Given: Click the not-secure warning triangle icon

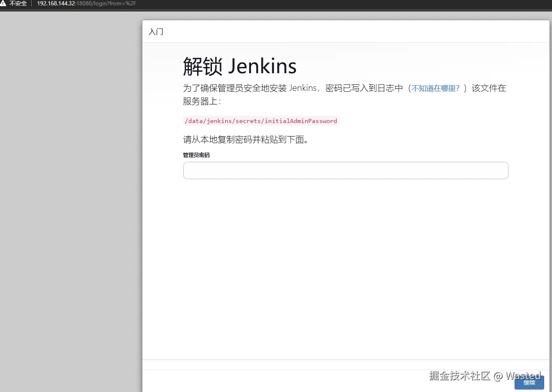Looking at the screenshot, I should 3,3.
